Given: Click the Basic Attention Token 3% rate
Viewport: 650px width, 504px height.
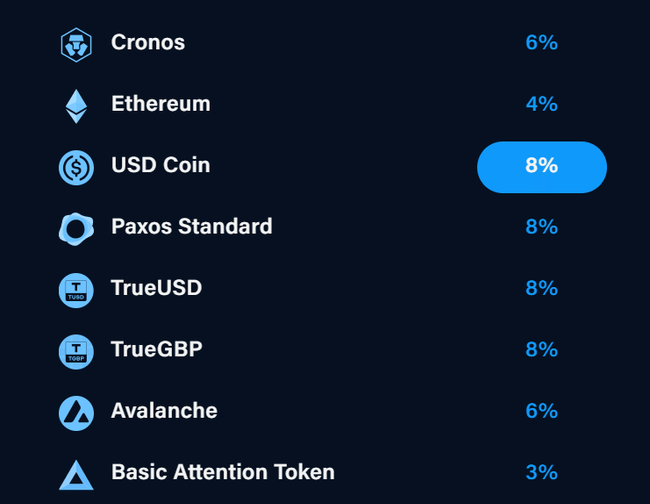Looking at the screenshot, I should click(x=541, y=472).
